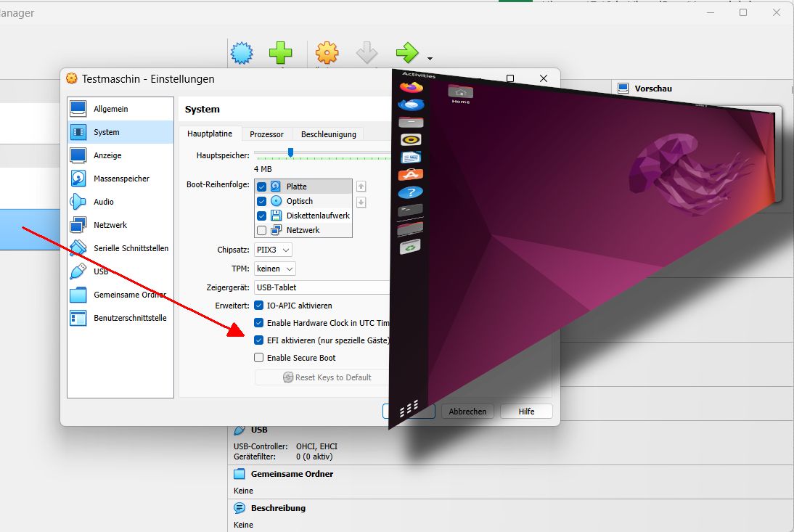Move Optisch up in boot order
Image resolution: width=794 pixels, height=532 pixels.
pos(360,186)
